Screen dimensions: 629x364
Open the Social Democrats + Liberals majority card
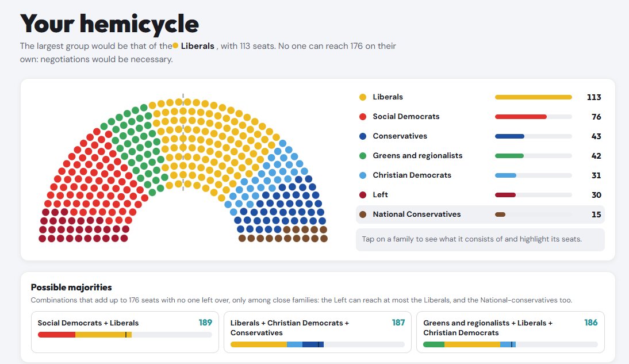125,332
